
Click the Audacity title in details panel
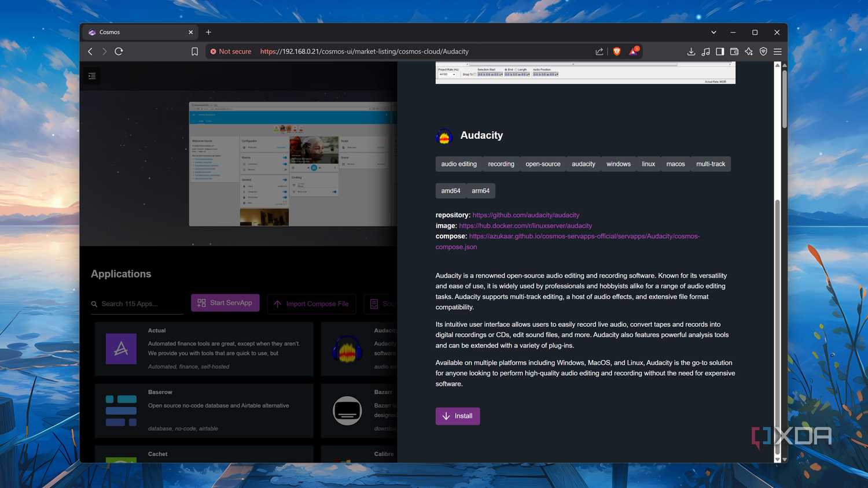point(481,135)
